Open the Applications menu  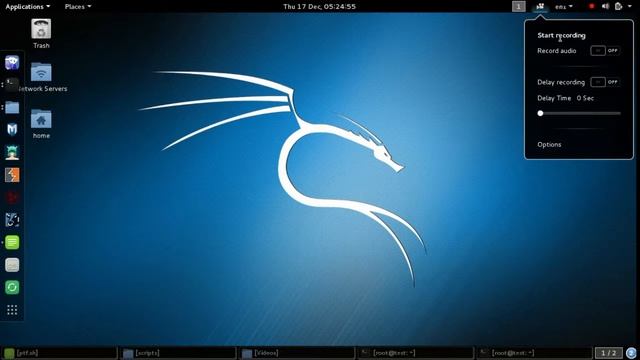28,7
